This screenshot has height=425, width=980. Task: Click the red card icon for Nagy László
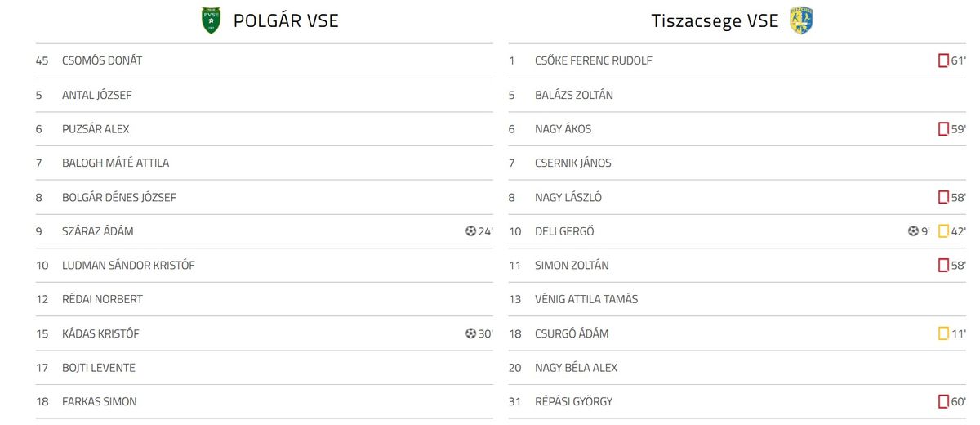click(943, 197)
